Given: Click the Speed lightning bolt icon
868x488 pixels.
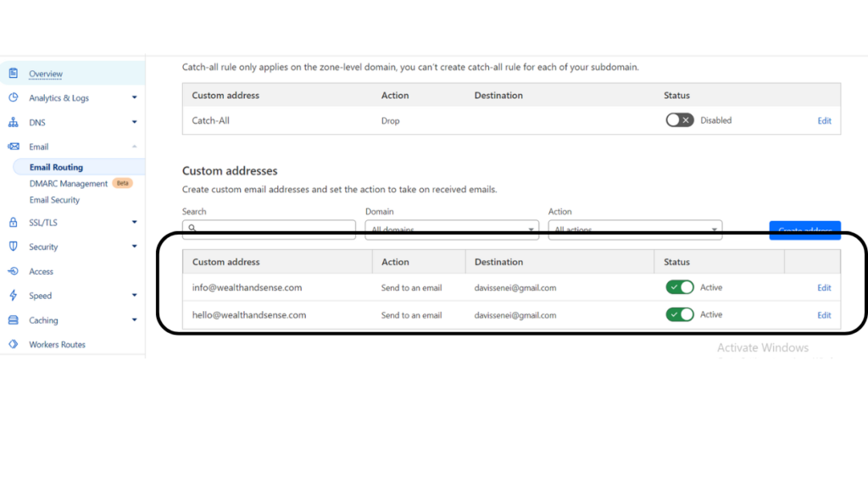Looking at the screenshot, I should [13, 296].
